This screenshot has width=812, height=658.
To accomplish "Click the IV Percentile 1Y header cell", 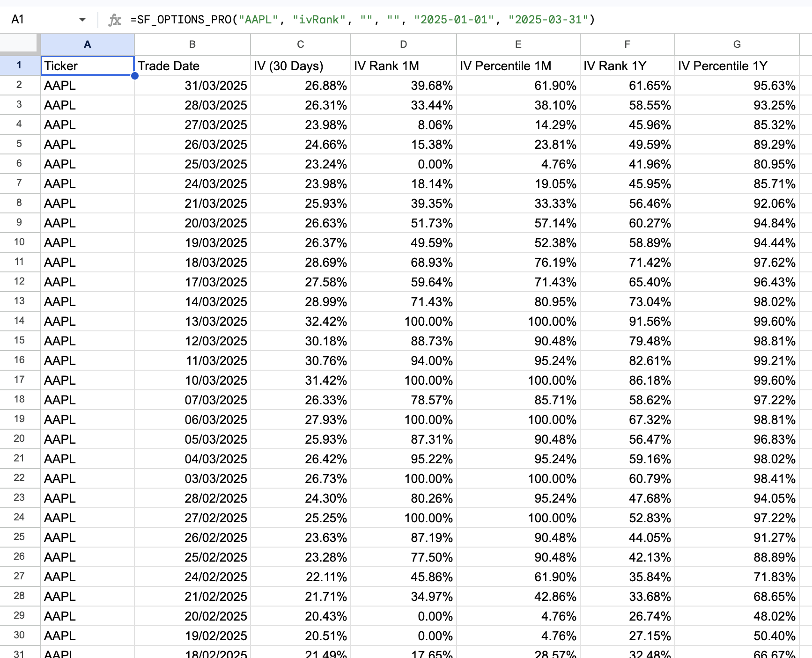I will (737, 66).
